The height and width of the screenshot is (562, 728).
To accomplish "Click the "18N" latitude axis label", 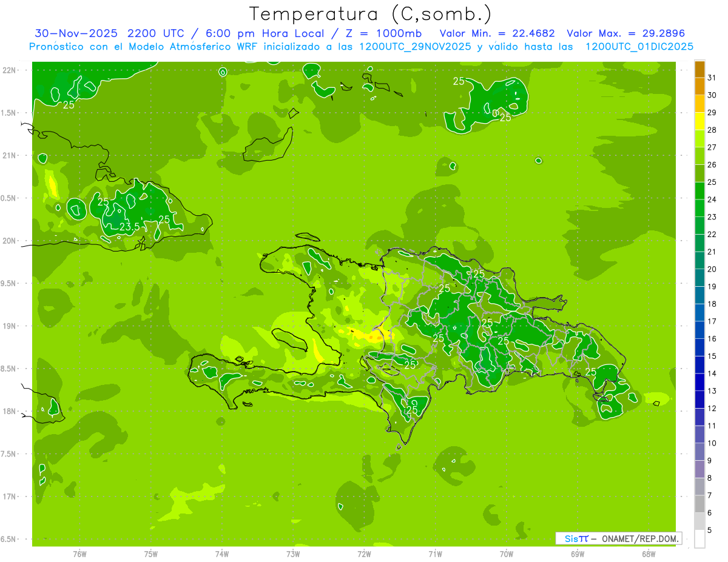I will point(10,411).
